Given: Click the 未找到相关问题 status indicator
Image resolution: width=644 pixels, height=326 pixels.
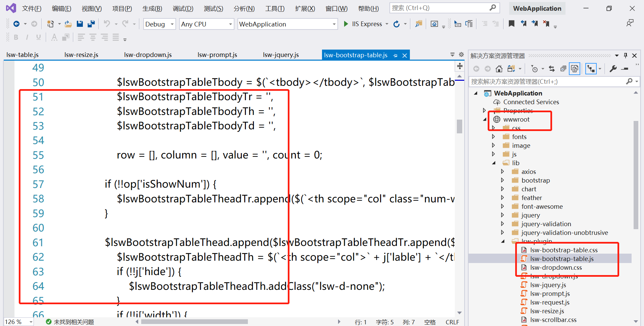Looking at the screenshot, I should click(x=70, y=322).
